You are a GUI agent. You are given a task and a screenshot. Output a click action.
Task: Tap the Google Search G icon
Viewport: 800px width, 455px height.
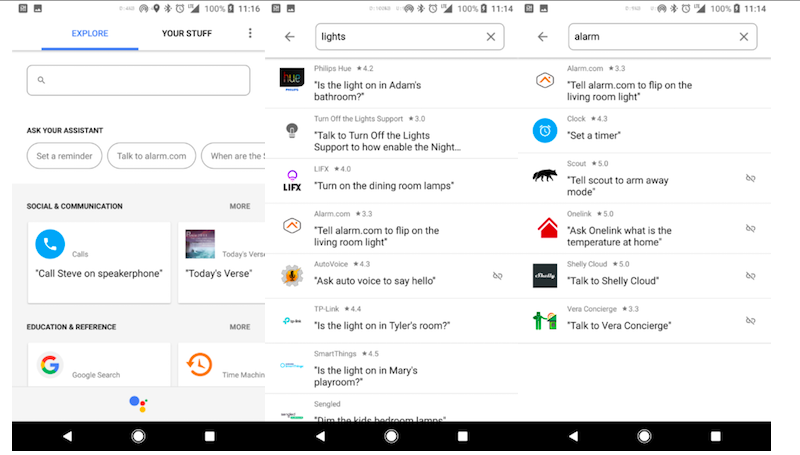(50, 365)
